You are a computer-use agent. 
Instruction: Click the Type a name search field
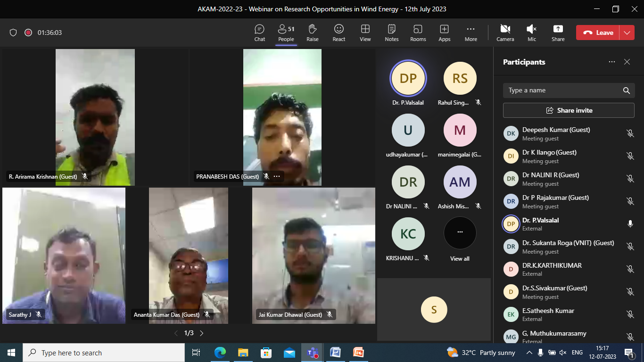(x=563, y=90)
